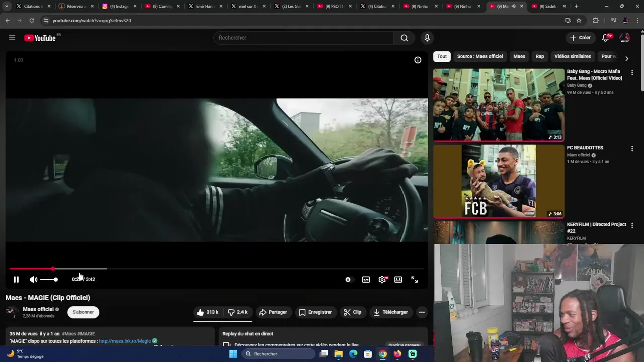Open options for FC BEAUDOTTES video
644x362 pixels.
pyautogui.click(x=632, y=149)
